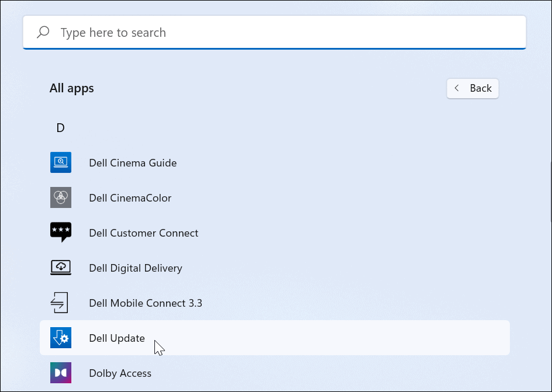Select the highlighted Dell Update label
This screenshot has height=392, width=552.
coord(117,338)
